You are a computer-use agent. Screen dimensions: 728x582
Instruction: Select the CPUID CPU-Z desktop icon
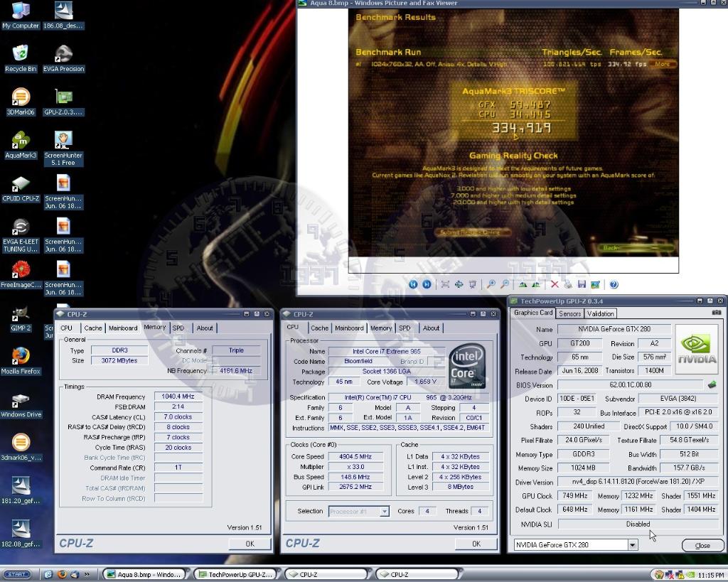21,188
